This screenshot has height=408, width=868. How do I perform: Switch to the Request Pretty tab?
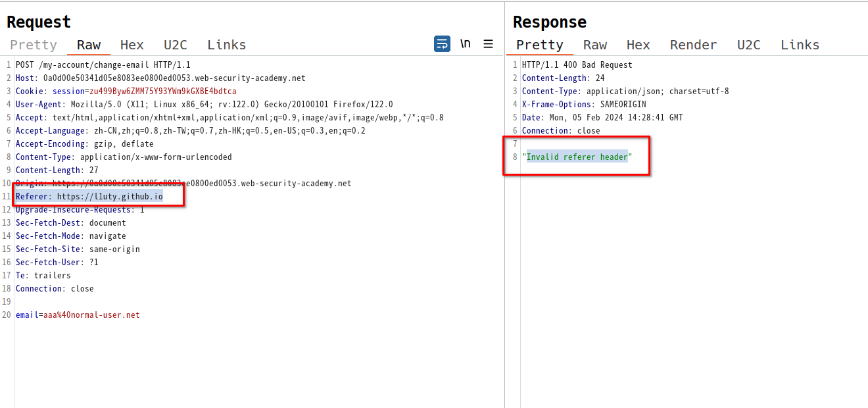click(x=34, y=45)
